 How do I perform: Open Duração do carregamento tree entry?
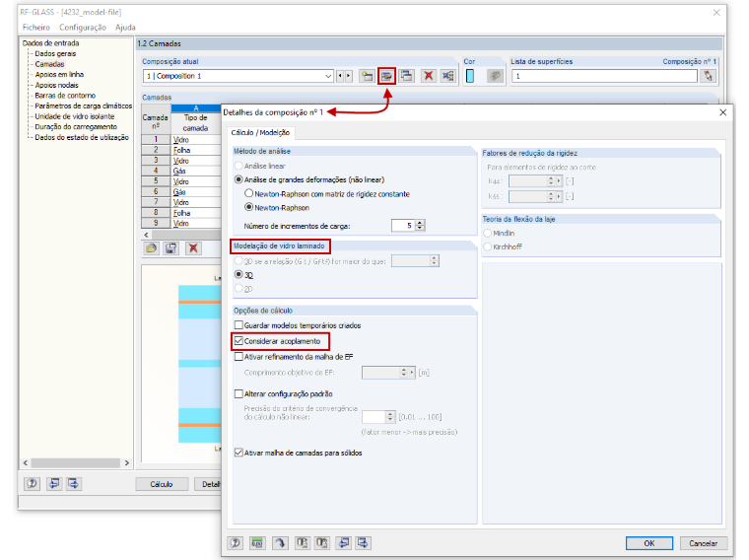76,127
